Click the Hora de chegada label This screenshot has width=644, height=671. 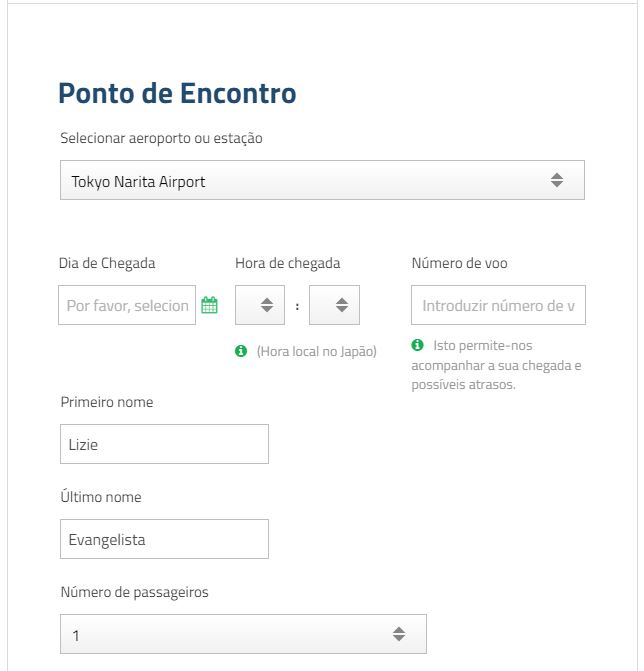(287, 263)
